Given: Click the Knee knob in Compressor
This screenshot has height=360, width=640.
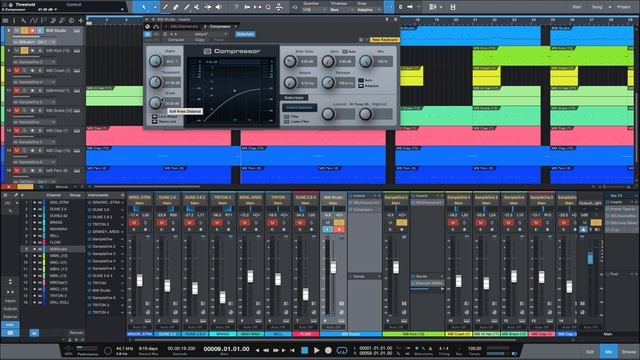Looking at the screenshot, I should [x=156, y=102].
